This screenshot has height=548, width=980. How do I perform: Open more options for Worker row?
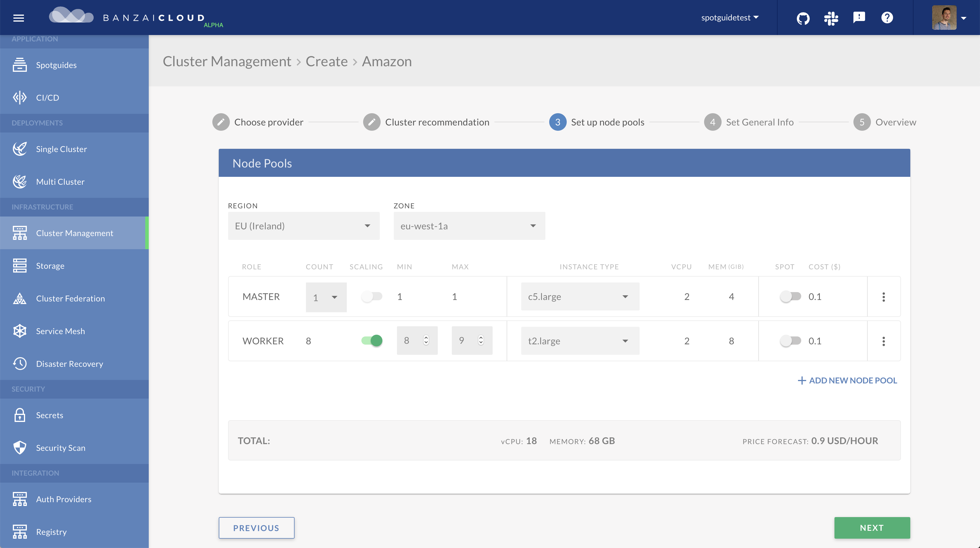pyautogui.click(x=883, y=341)
